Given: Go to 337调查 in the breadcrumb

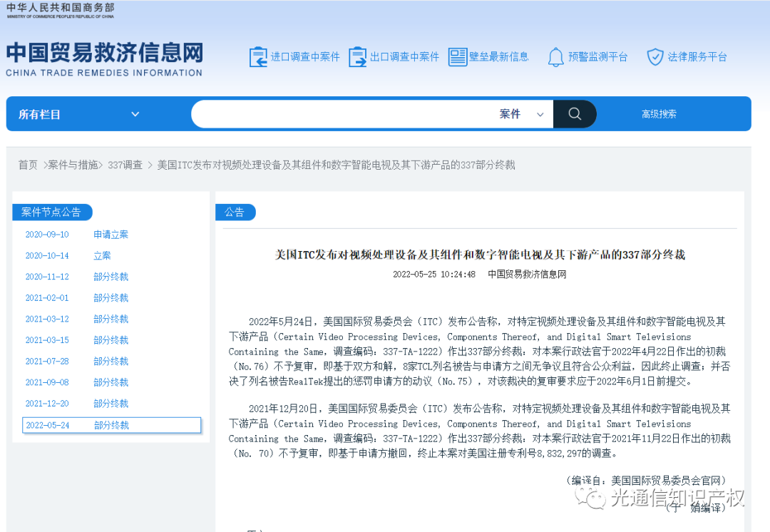Looking at the screenshot, I should point(125,165).
